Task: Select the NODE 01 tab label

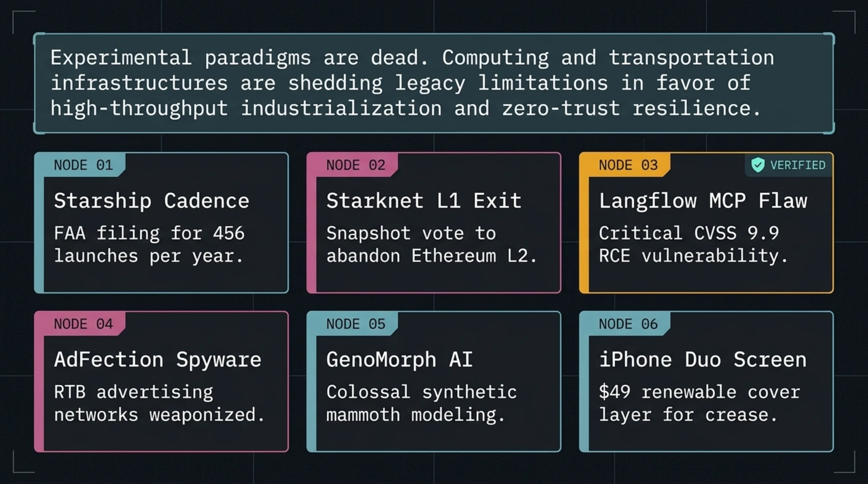Action: click(83, 165)
